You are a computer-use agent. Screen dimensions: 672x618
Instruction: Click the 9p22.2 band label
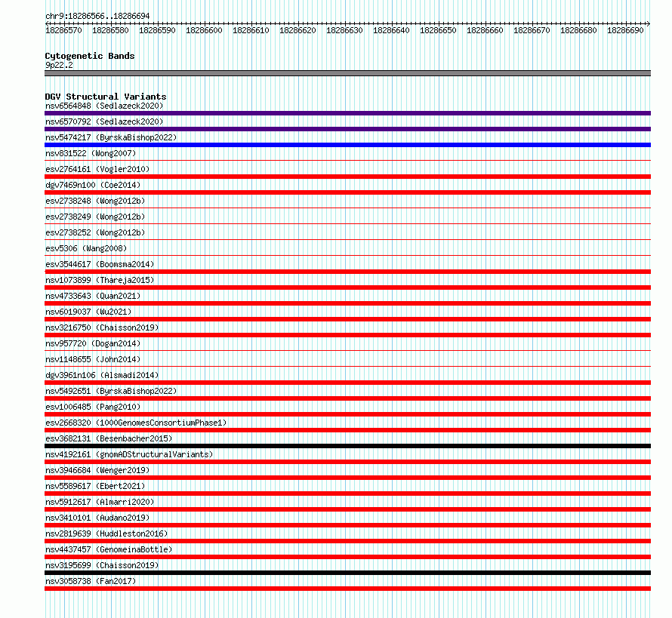(x=59, y=65)
